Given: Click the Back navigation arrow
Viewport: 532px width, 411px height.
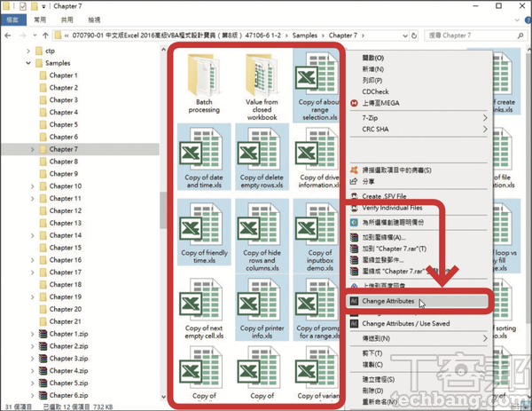Looking at the screenshot, I should 8,36.
